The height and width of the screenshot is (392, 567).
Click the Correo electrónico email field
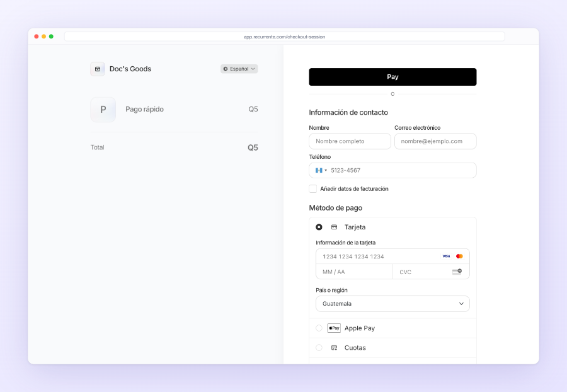tap(435, 141)
